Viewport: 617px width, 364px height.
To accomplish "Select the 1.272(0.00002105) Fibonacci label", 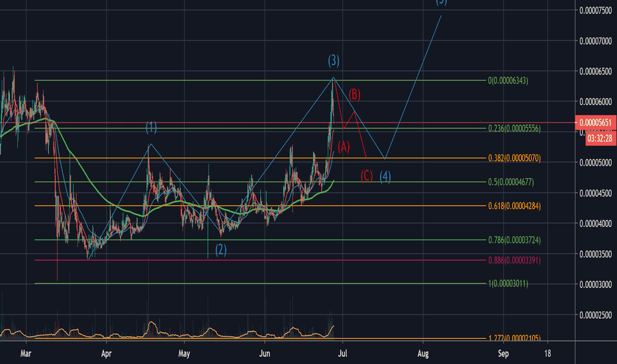I will (514, 338).
